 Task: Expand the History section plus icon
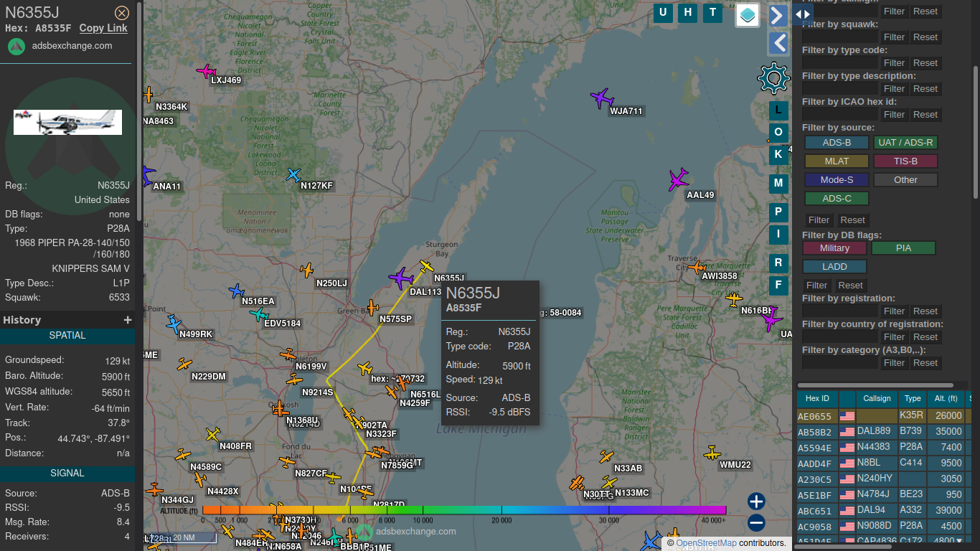(128, 320)
